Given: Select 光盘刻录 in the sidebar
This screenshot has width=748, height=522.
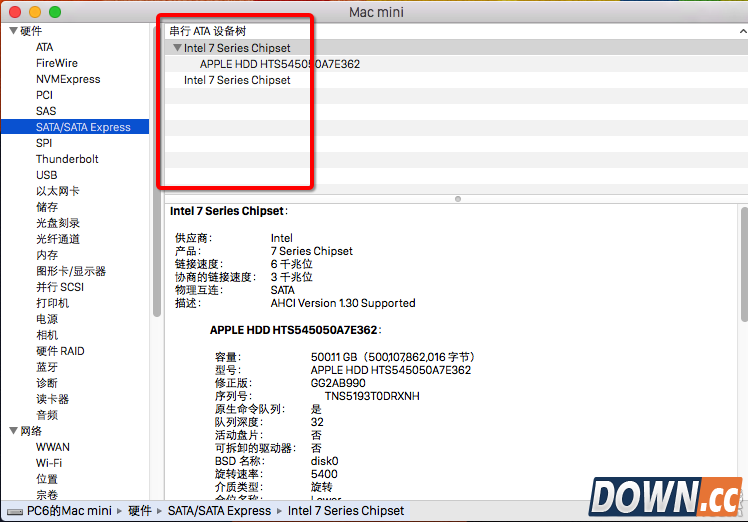Looking at the screenshot, I should tap(58, 223).
